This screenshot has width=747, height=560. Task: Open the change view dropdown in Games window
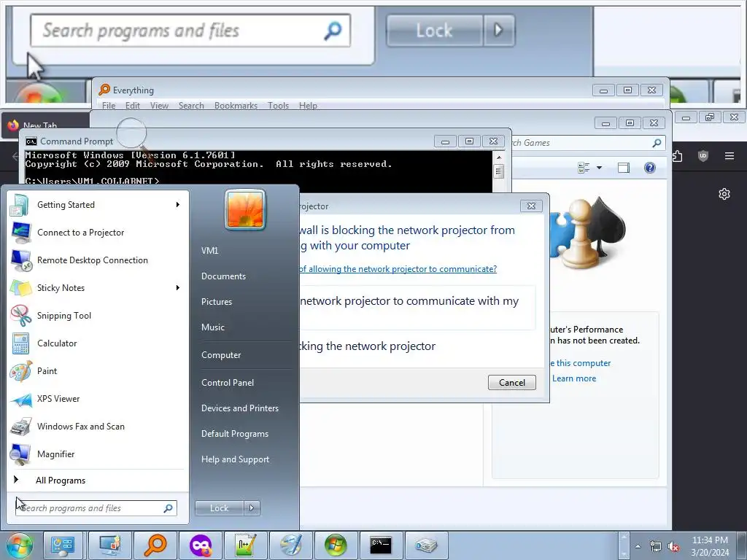(600, 168)
